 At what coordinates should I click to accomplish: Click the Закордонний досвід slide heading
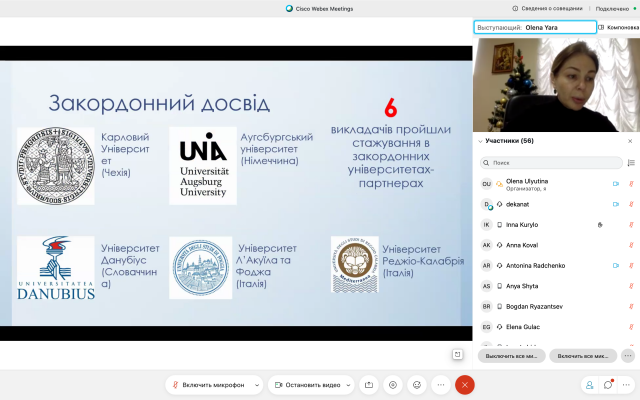click(x=159, y=104)
